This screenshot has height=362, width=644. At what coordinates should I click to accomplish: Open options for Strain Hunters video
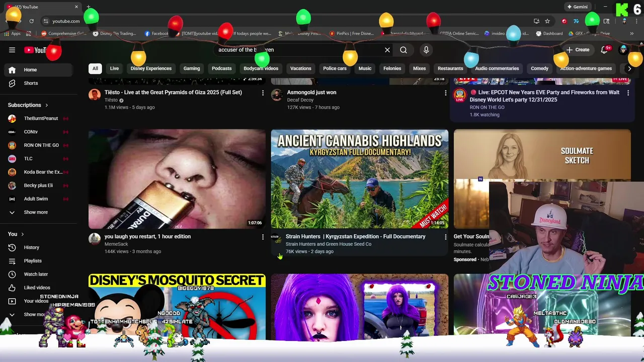tap(445, 237)
